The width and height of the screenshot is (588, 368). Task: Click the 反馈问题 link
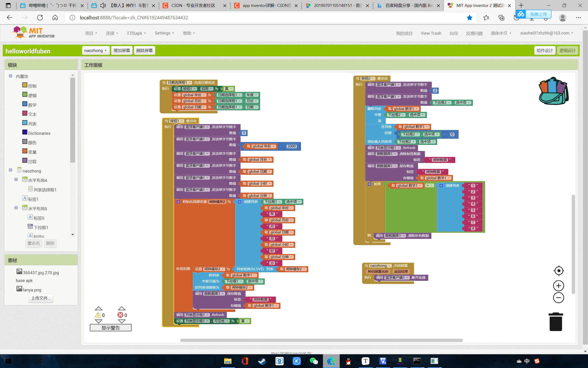tap(474, 33)
